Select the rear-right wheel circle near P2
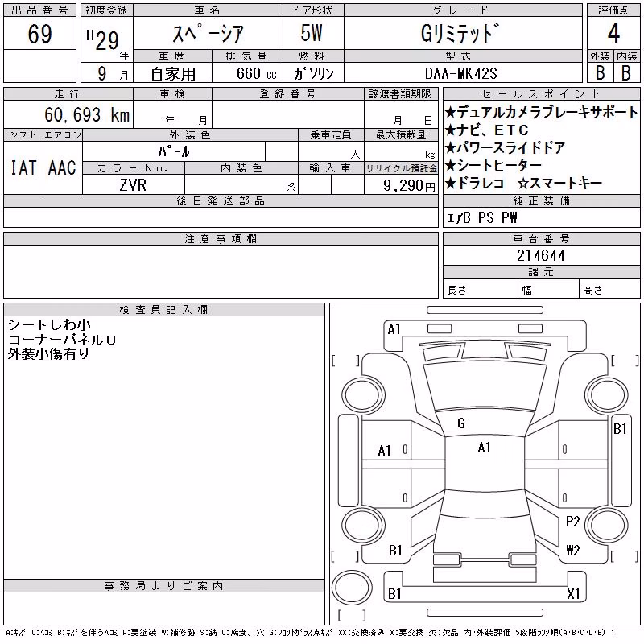644x644 pixels. point(607,526)
